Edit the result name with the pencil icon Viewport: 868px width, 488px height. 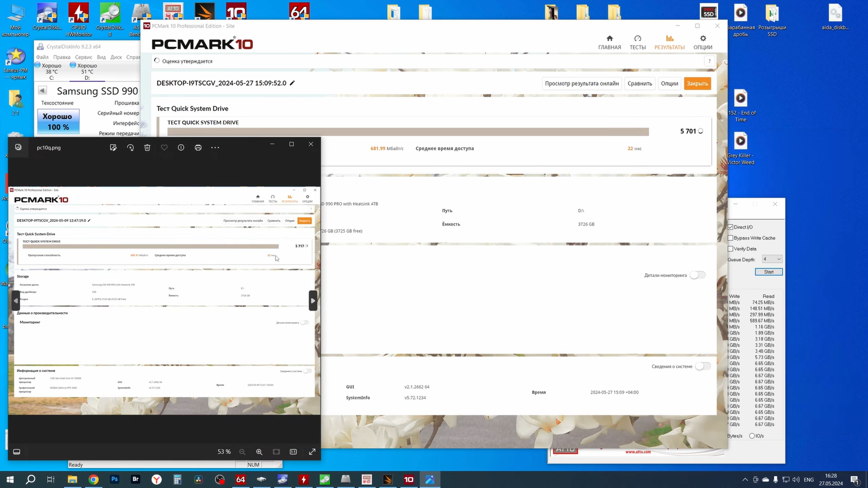coord(292,83)
